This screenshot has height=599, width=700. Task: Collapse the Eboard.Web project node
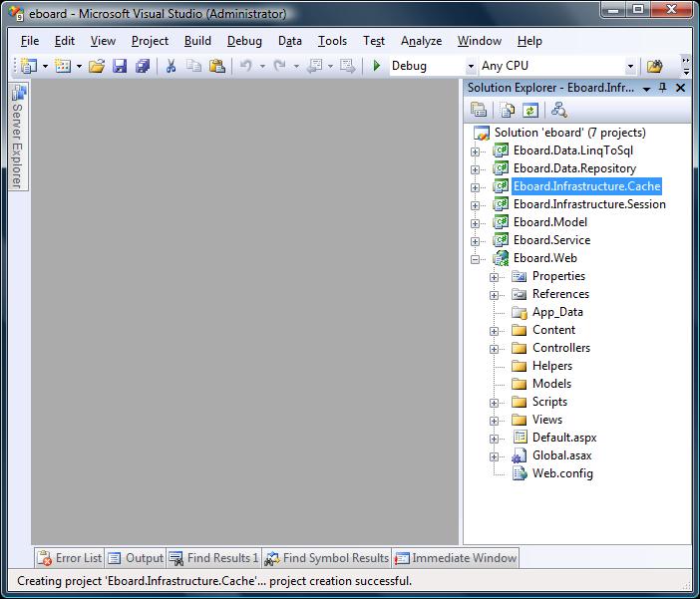point(475,259)
